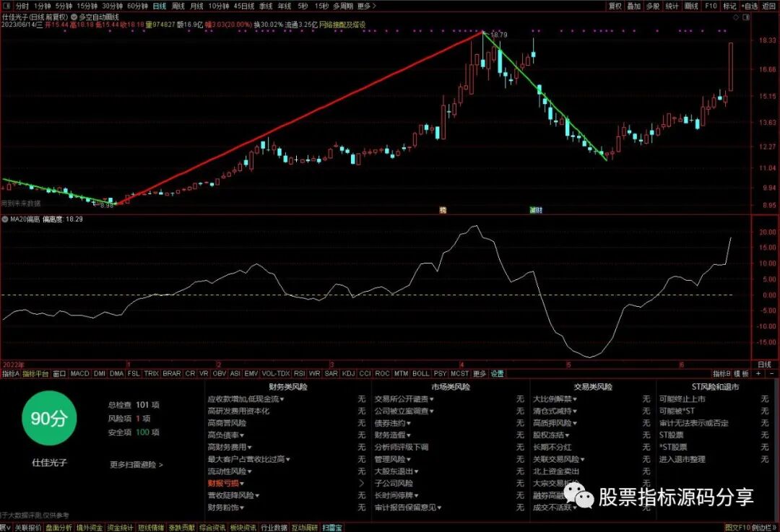The height and width of the screenshot is (532, 780).
Task: Click the 网络接配及塔设 industry label
Action: [x=342, y=25]
